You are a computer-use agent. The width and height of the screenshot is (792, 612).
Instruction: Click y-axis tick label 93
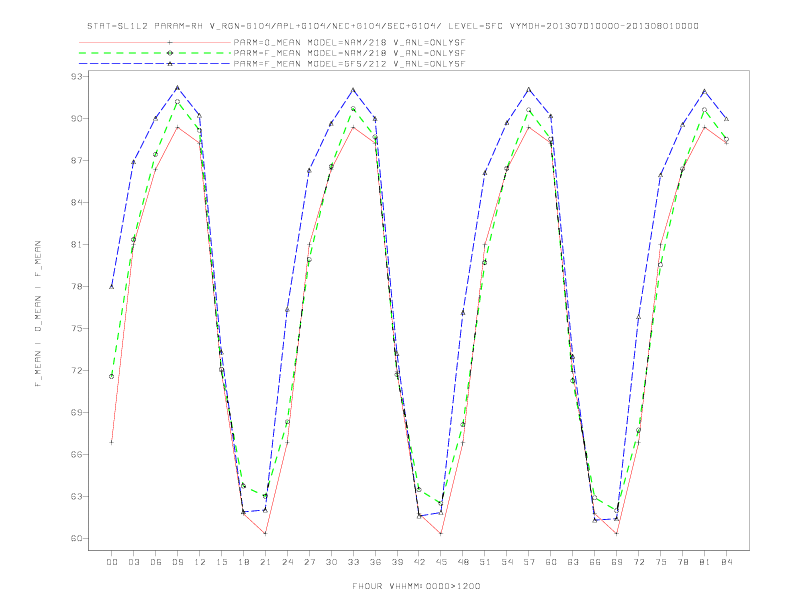pyautogui.click(x=76, y=76)
